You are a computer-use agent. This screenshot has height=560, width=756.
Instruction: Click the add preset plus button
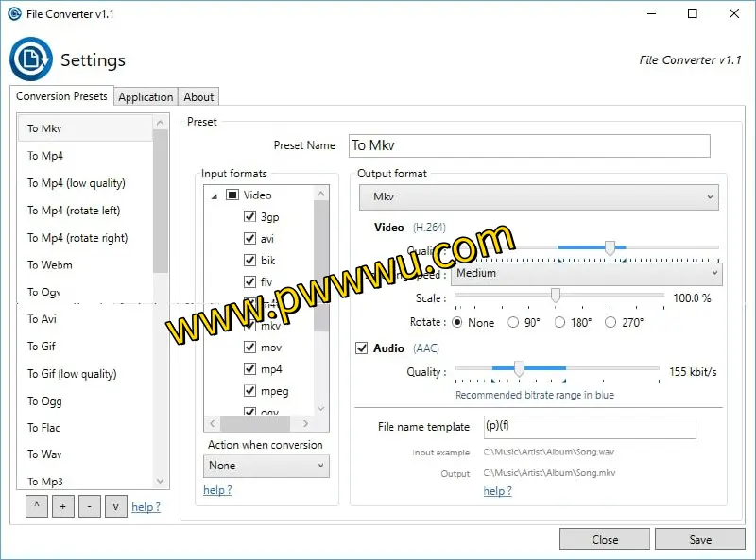[x=62, y=506]
